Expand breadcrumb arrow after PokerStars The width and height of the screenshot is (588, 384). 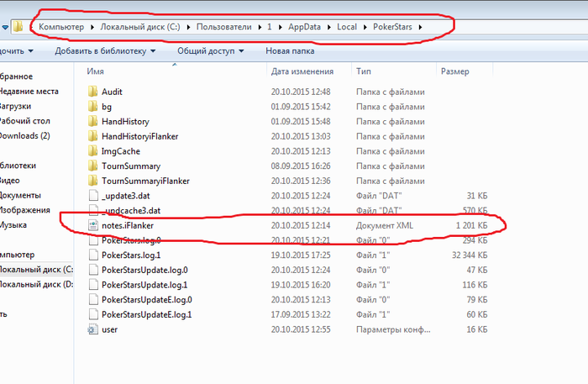pos(420,27)
